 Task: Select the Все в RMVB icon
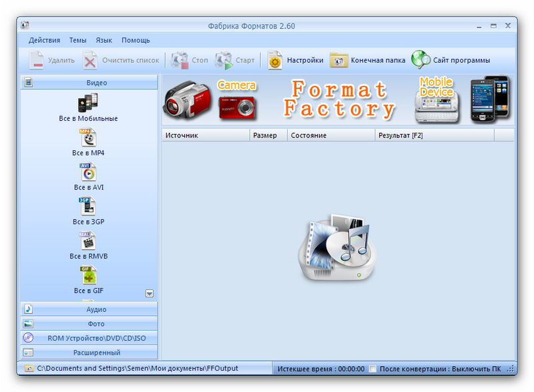click(88, 240)
